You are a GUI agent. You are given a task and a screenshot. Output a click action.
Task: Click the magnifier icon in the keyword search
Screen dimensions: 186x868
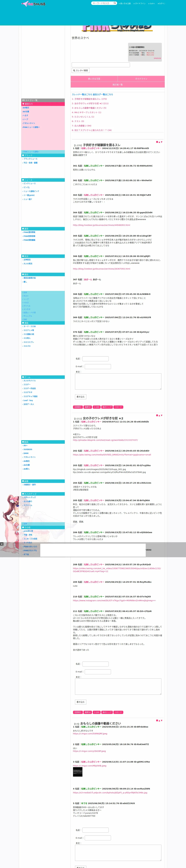[x=114, y=3]
